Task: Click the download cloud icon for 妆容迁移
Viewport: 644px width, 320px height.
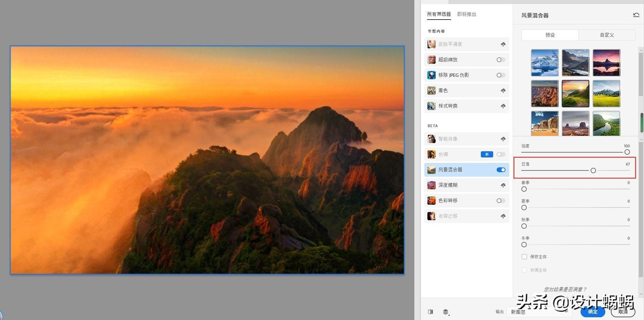Action: 502,216
